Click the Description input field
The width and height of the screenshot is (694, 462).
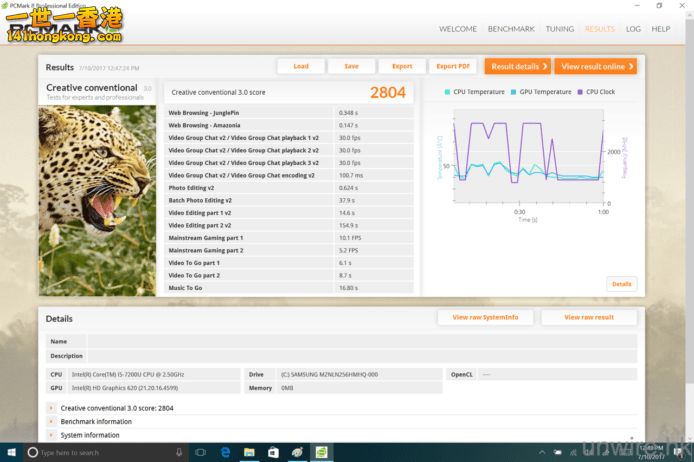pyautogui.click(x=362, y=356)
